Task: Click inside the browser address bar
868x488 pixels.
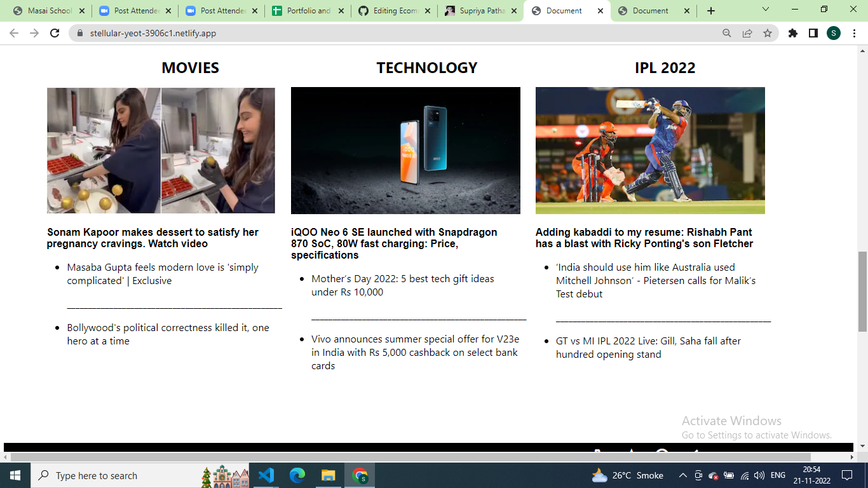Action: tap(254, 33)
